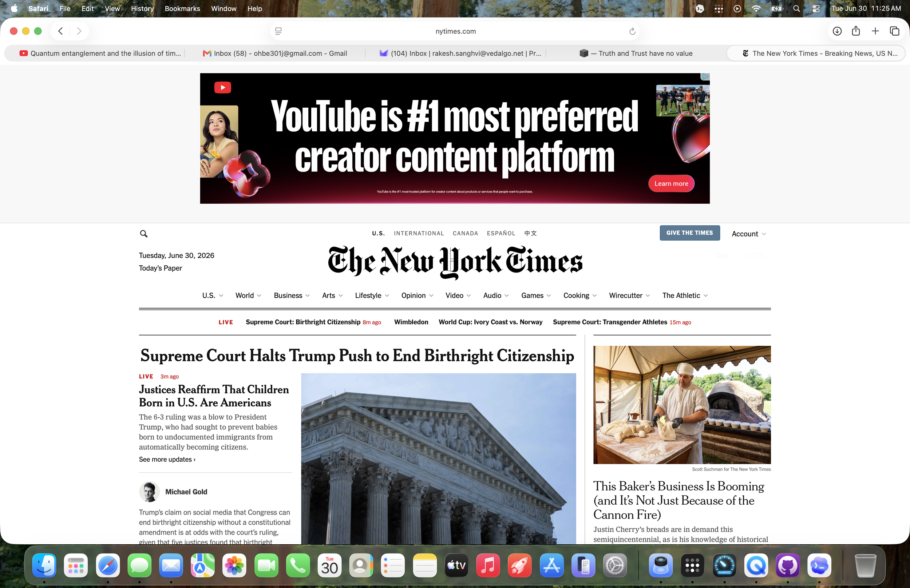Expand the World section menu
This screenshot has height=588, width=910.
248,295
